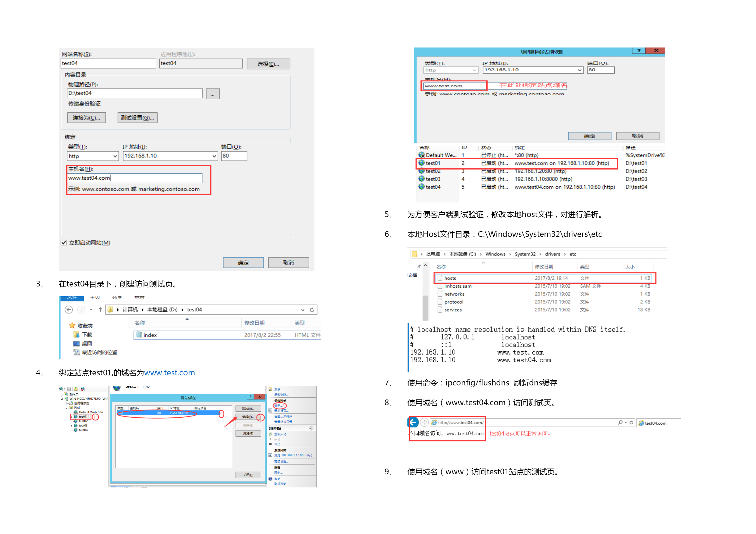Collapse the 网站 node in IIS tree

[x=67, y=408]
